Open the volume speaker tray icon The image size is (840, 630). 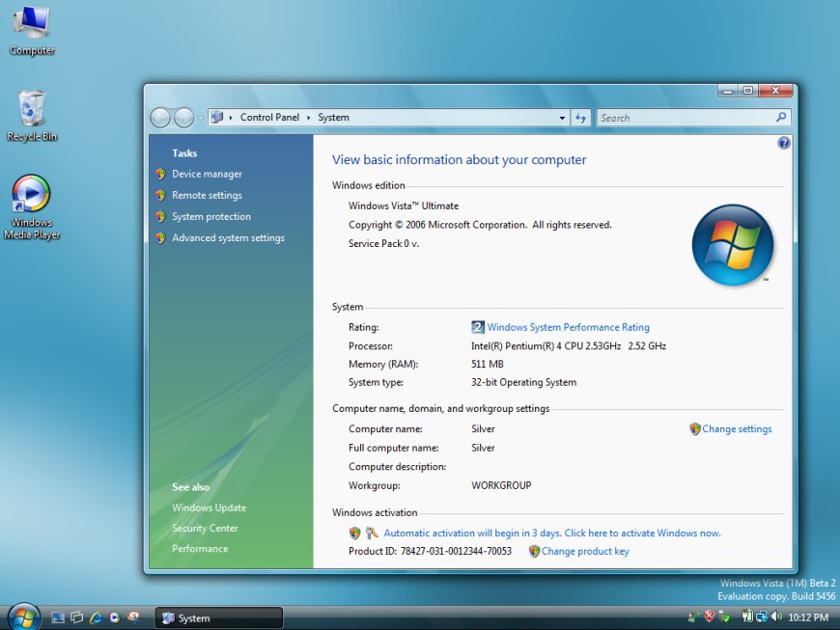click(x=776, y=617)
